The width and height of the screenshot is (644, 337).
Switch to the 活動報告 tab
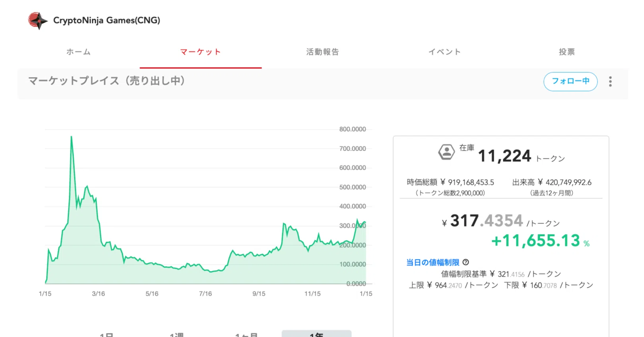(322, 52)
